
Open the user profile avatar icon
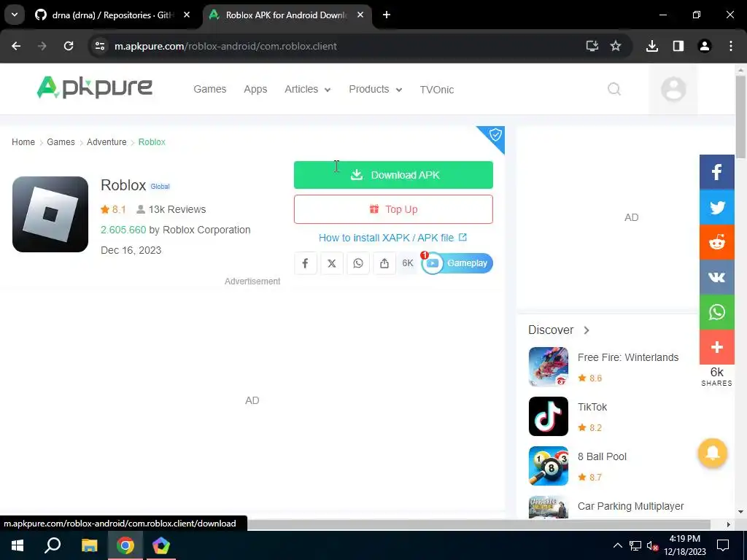673,89
